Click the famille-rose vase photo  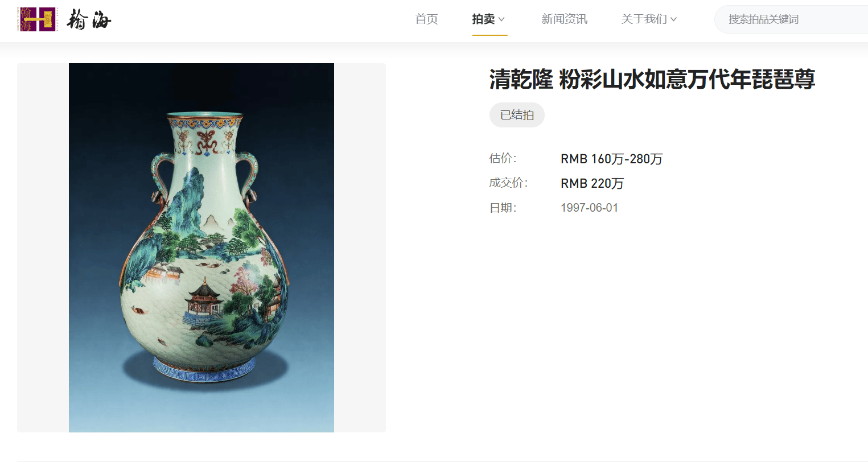(x=201, y=248)
